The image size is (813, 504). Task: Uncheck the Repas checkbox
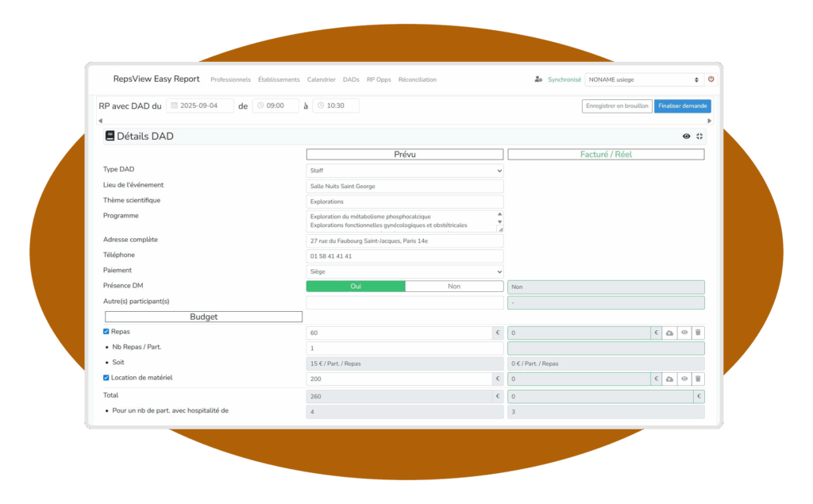(107, 332)
